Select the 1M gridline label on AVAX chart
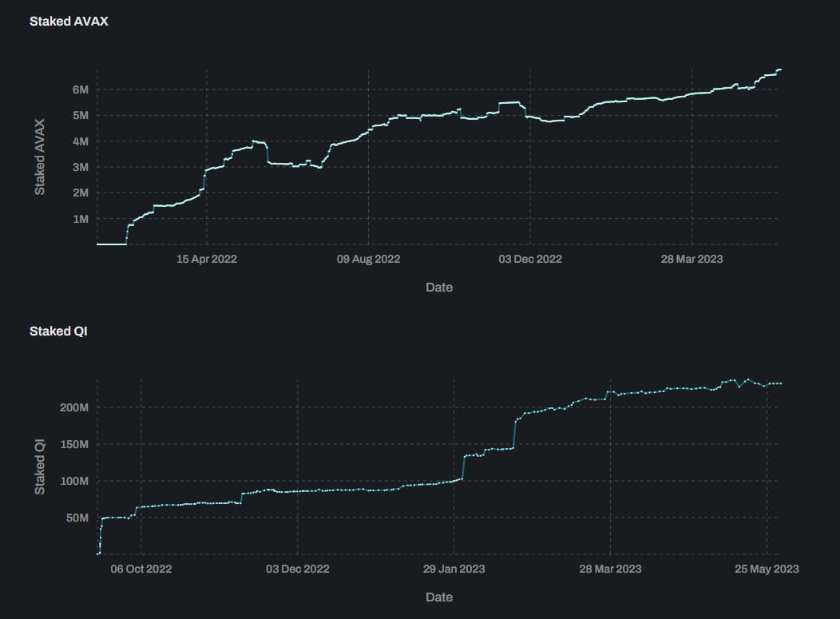840x619 pixels. tap(79, 218)
